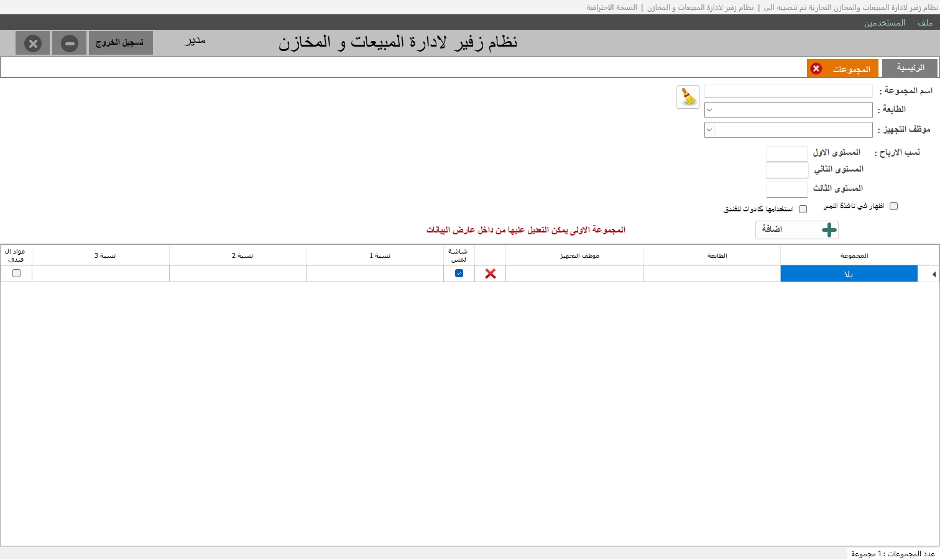Click the المستوى الاول profit field

tap(787, 154)
